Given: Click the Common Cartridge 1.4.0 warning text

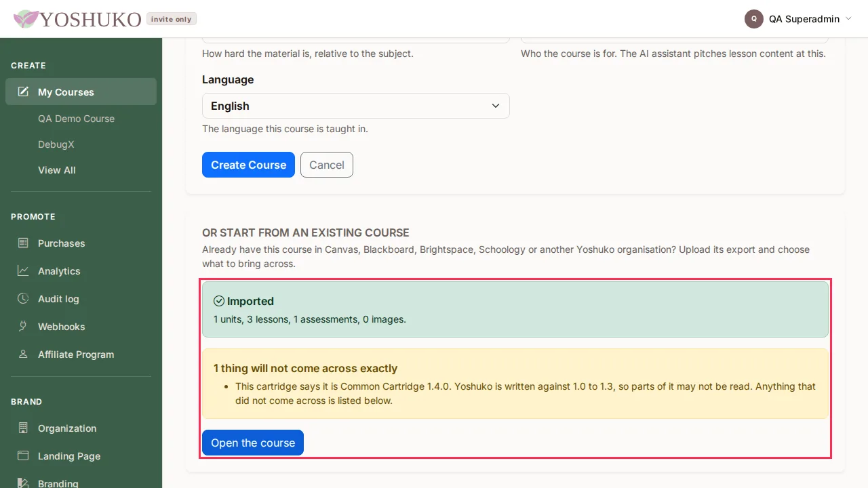Looking at the screenshot, I should 526,393.
